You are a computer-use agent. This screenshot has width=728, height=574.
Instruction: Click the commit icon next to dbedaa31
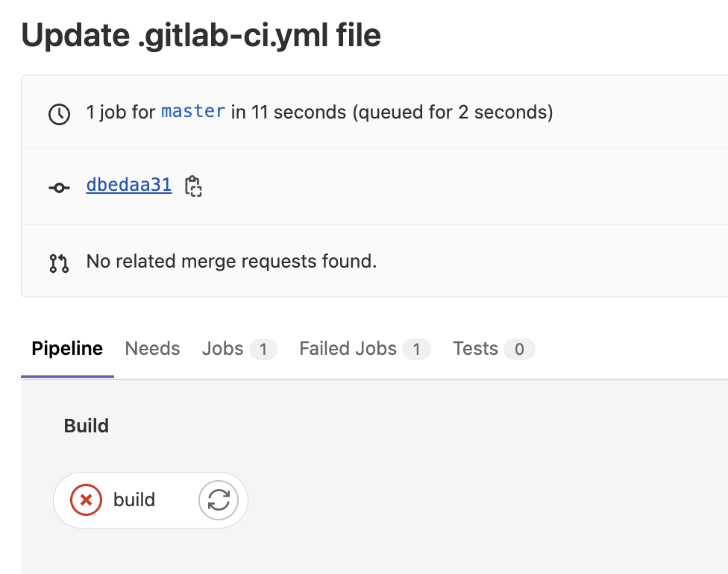point(58,187)
